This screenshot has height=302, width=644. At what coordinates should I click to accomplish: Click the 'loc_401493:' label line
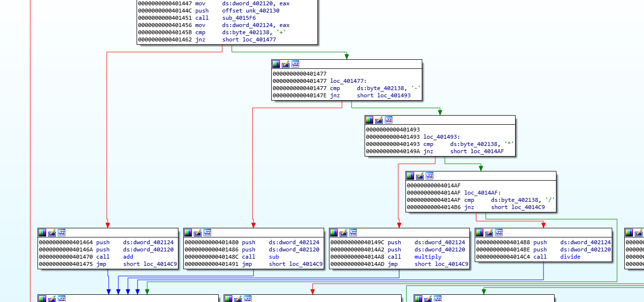coord(413,137)
